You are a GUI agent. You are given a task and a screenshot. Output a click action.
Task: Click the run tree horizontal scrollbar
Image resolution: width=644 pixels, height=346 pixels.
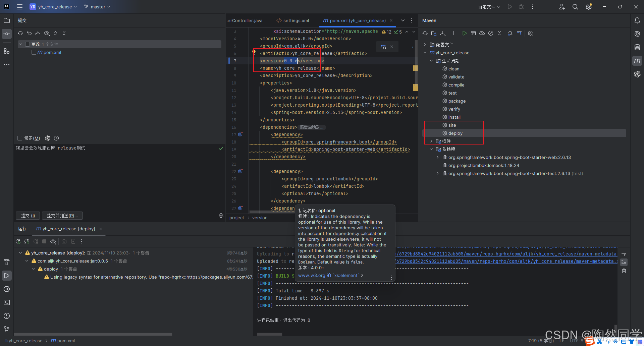tap(93, 334)
